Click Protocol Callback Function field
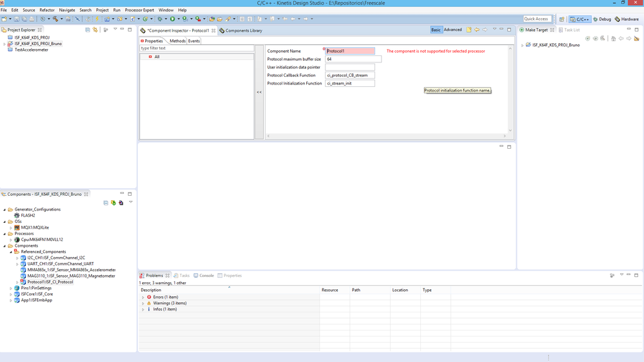 pos(350,75)
